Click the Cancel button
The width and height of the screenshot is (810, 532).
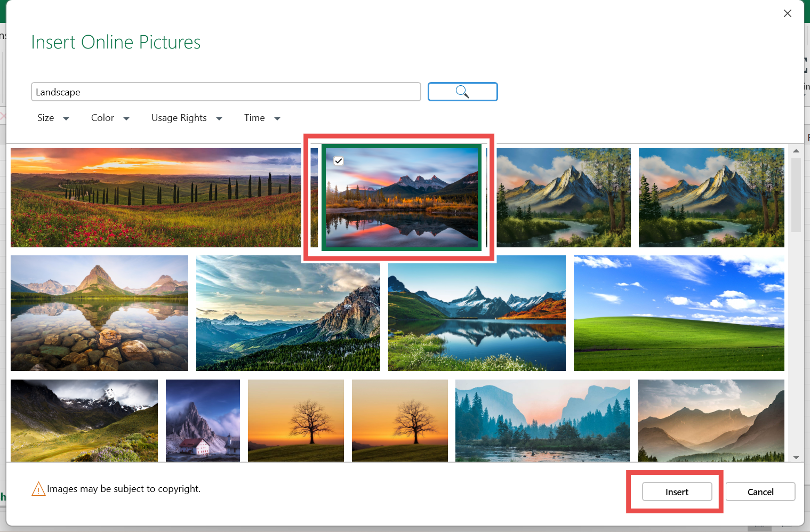tap(760, 491)
